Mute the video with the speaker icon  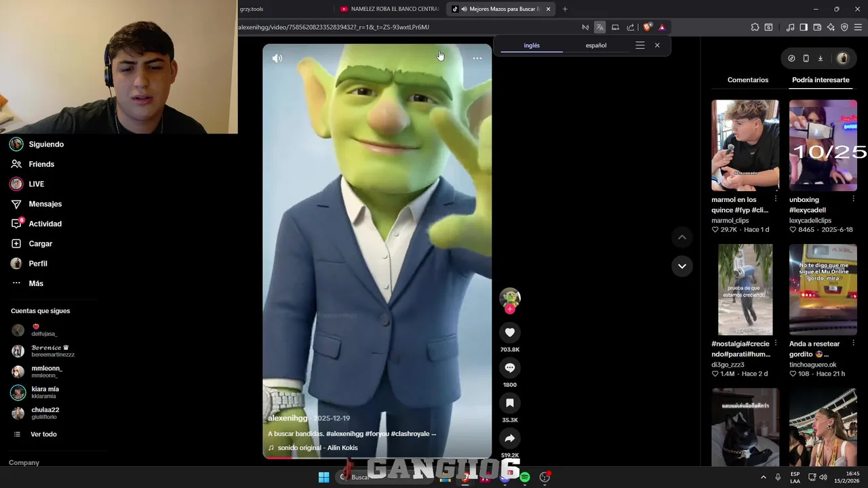[277, 58]
